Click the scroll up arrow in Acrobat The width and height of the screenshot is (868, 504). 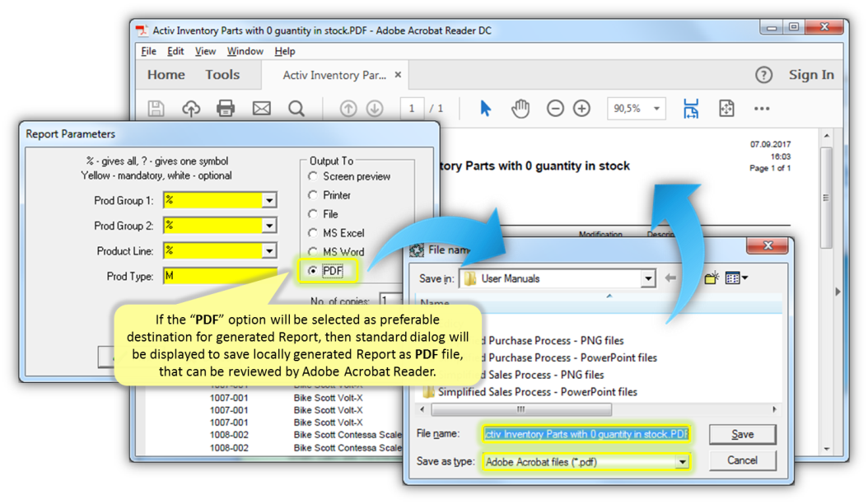pyautogui.click(x=827, y=136)
